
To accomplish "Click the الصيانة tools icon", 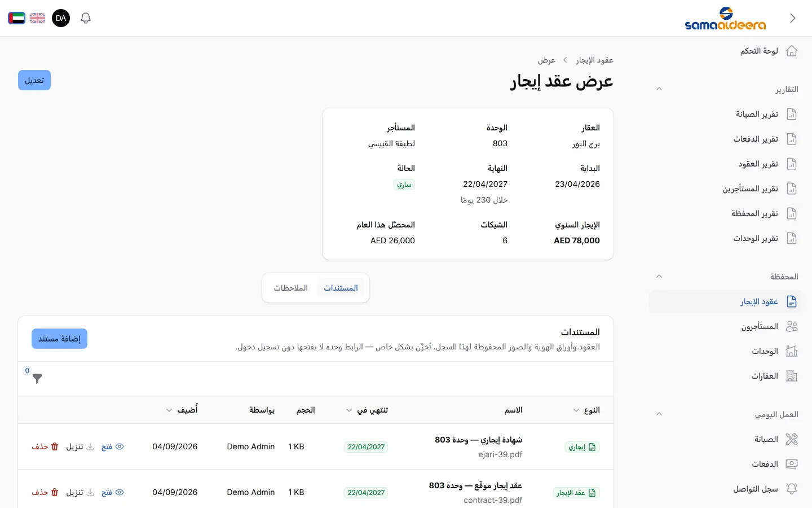I will tap(792, 439).
